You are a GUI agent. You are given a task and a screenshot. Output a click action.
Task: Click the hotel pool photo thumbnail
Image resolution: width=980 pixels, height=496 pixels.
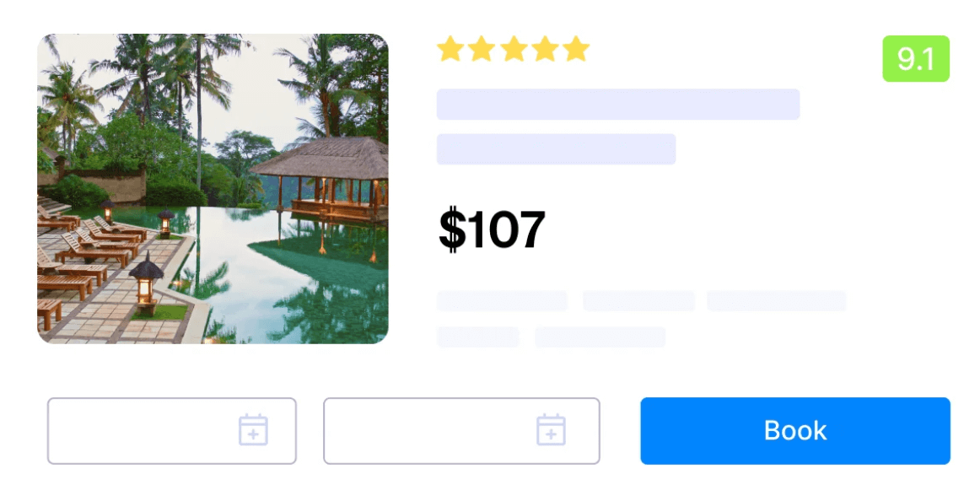(213, 189)
